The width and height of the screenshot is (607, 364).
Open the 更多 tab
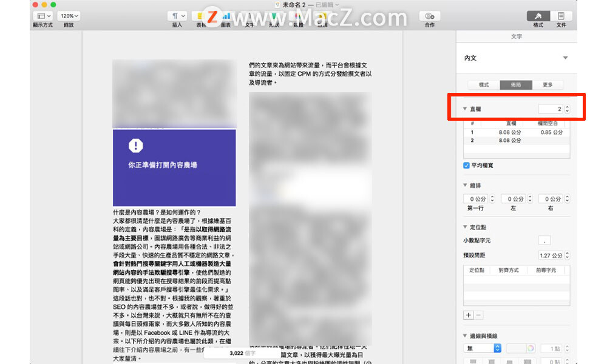[548, 85]
